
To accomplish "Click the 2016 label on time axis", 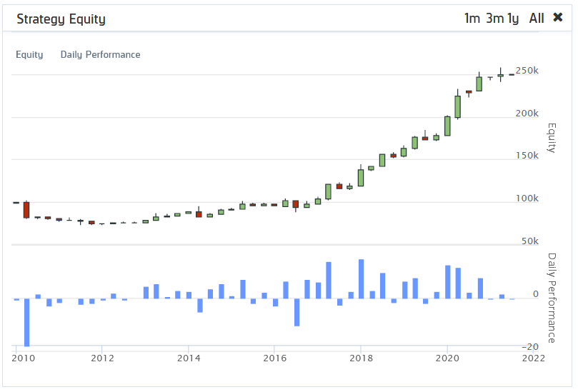I will tap(275, 358).
